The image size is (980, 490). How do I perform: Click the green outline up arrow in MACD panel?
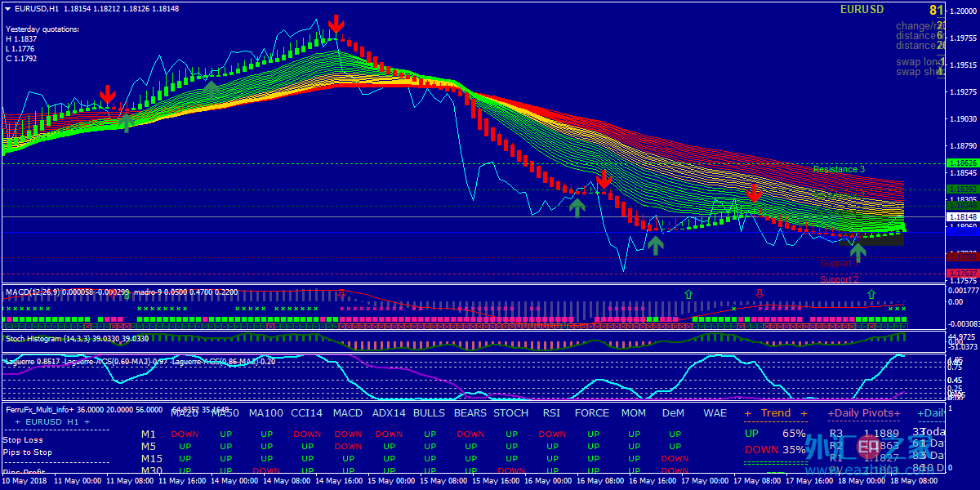point(688,293)
